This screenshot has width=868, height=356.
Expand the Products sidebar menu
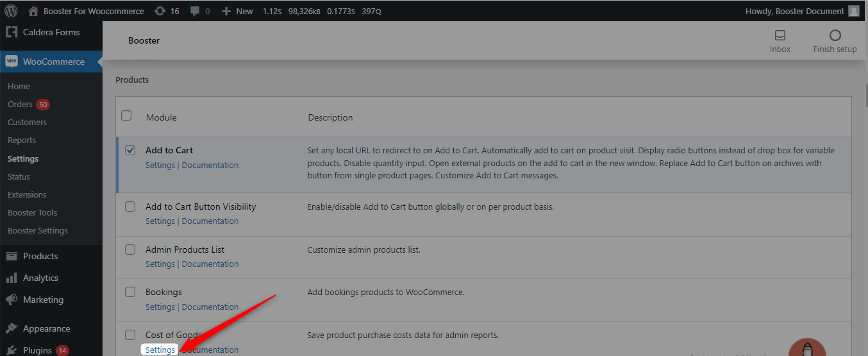40,256
